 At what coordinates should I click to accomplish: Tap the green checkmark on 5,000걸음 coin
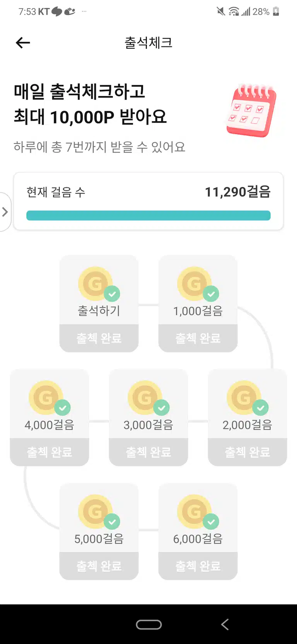[112, 521]
